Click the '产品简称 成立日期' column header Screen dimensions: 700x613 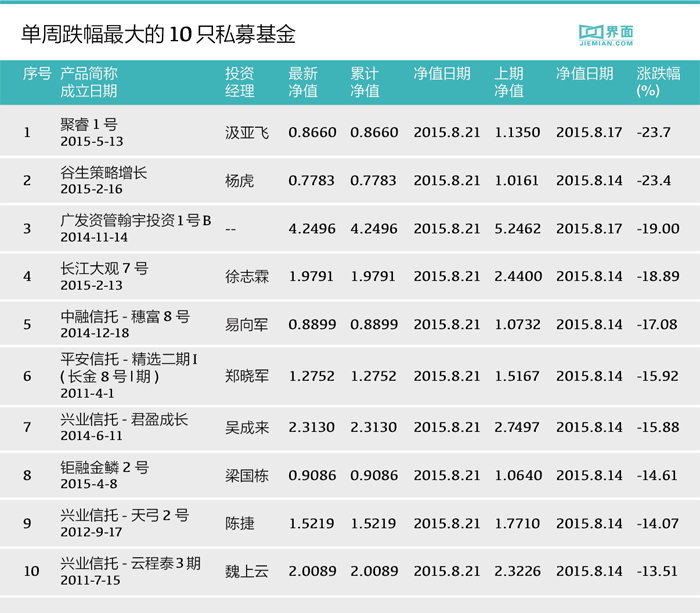[89, 82]
